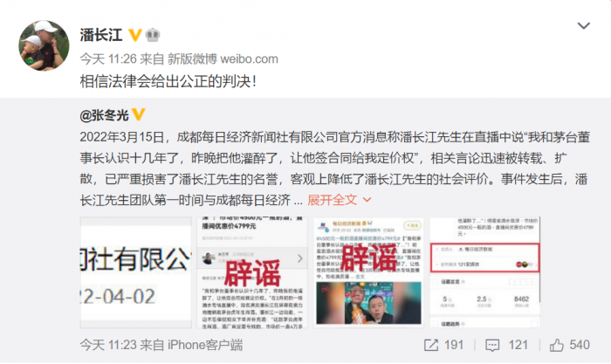Image resolution: width=611 pixels, height=364 pixels.
Task: Open the @张冬光 user link
Action: (x=104, y=115)
